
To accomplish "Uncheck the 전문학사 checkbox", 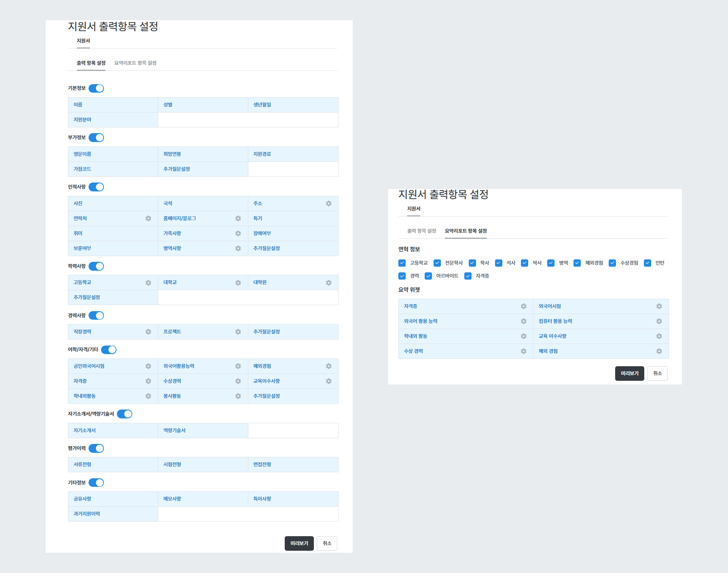I will pos(437,263).
